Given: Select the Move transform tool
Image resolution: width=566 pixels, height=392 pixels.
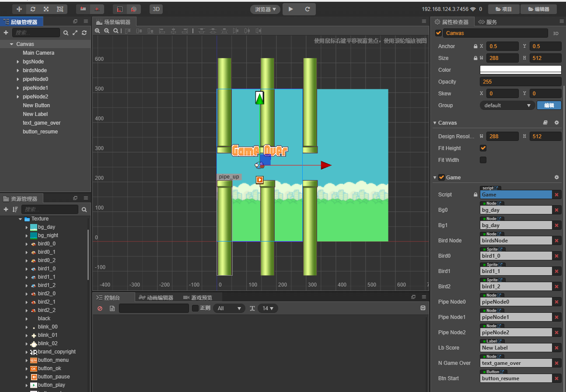Looking at the screenshot, I should pyautogui.click(x=19, y=9).
